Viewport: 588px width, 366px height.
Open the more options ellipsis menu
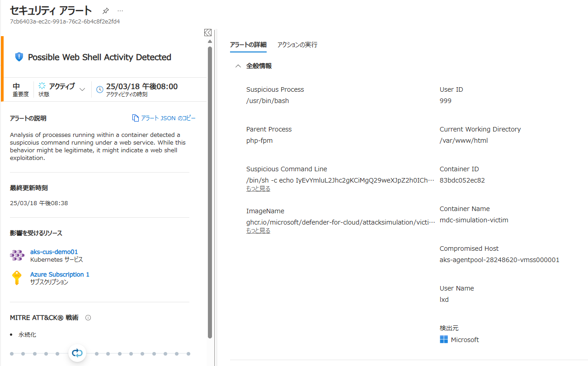click(120, 10)
